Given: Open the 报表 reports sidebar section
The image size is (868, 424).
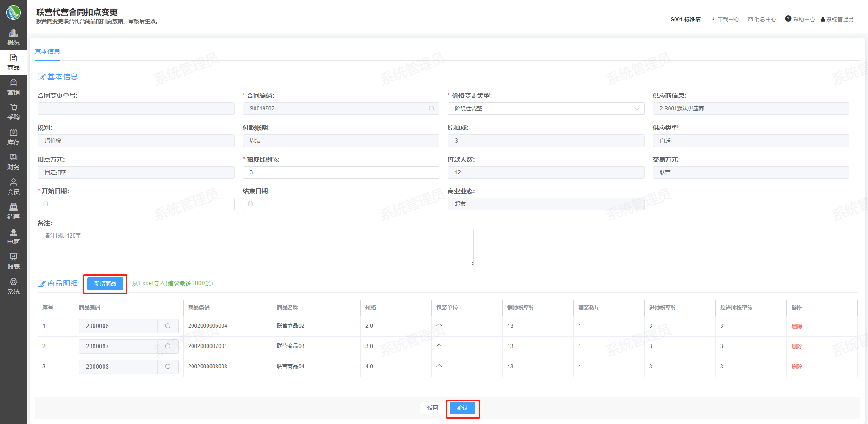Looking at the screenshot, I should coord(14,262).
